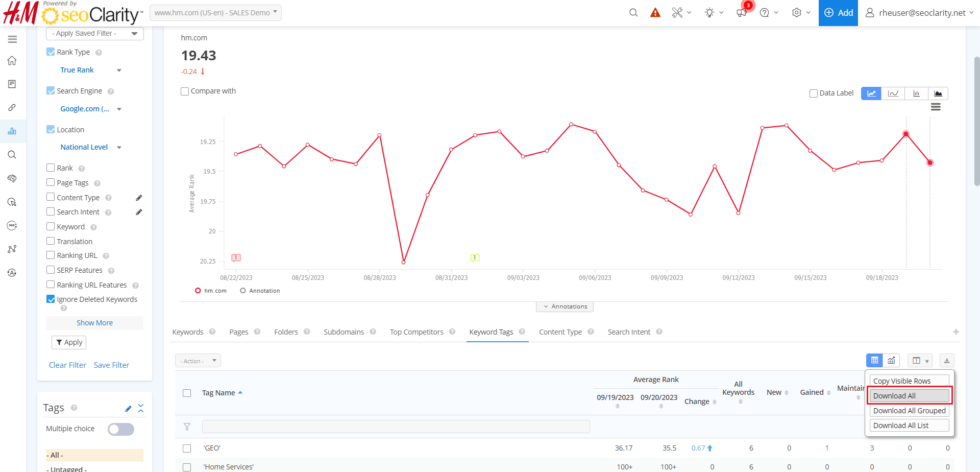Open the chart hamburger export menu
Viewport: 980px width, 472px height.
point(935,107)
